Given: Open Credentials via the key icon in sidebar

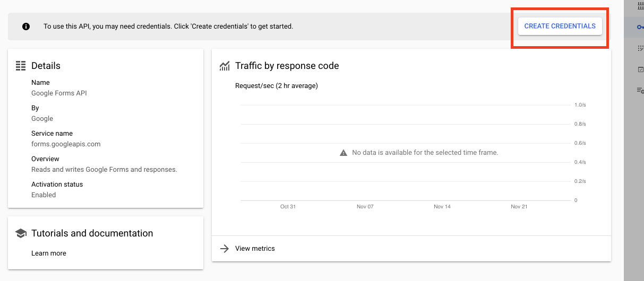Looking at the screenshot, I should [x=640, y=27].
